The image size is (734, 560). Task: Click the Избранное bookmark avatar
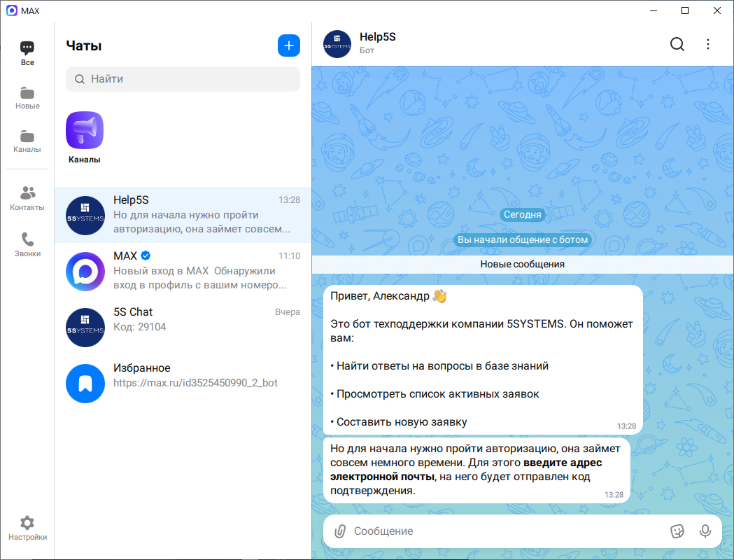85,384
